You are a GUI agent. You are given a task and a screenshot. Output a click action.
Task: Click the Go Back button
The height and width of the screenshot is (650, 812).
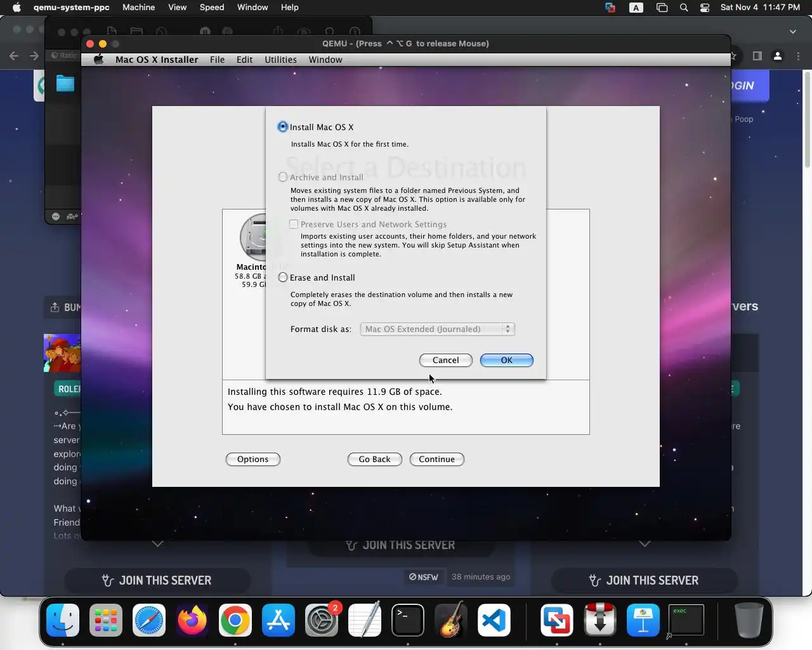tap(374, 459)
